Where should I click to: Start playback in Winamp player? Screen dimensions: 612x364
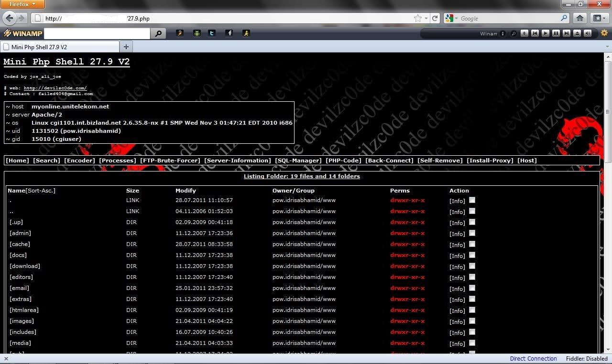(x=546, y=33)
